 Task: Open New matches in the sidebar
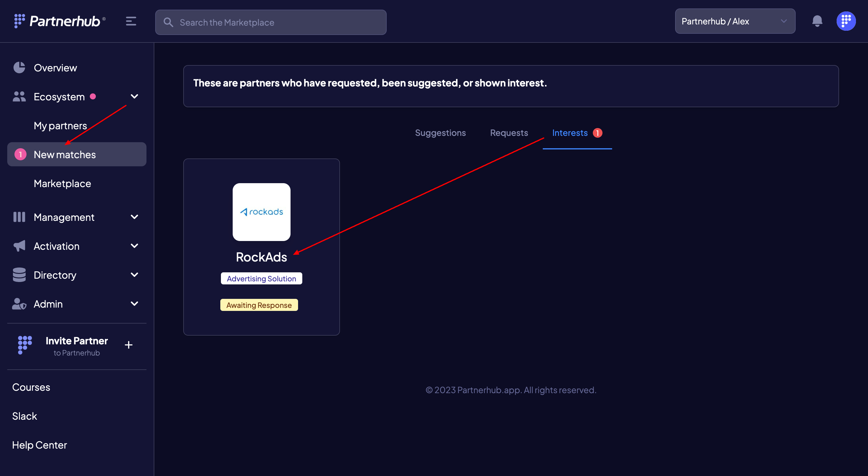click(x=77, y=154)
